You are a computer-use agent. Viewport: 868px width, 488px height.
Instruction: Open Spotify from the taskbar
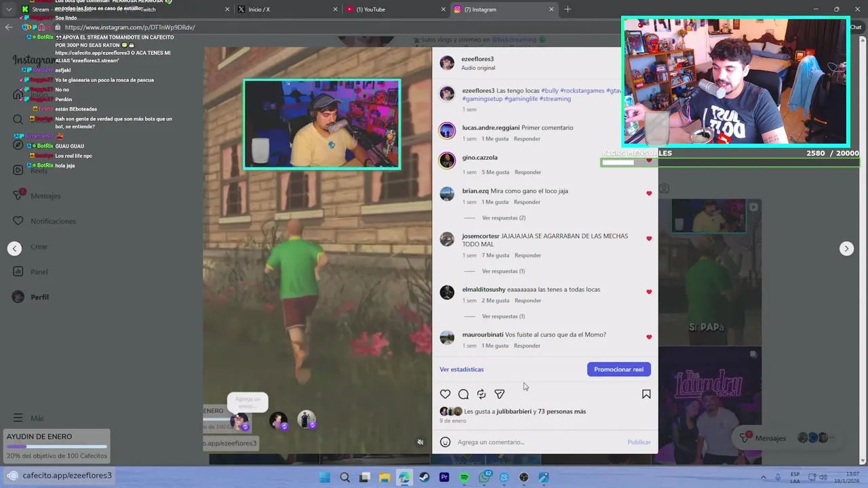pos(465,477)
